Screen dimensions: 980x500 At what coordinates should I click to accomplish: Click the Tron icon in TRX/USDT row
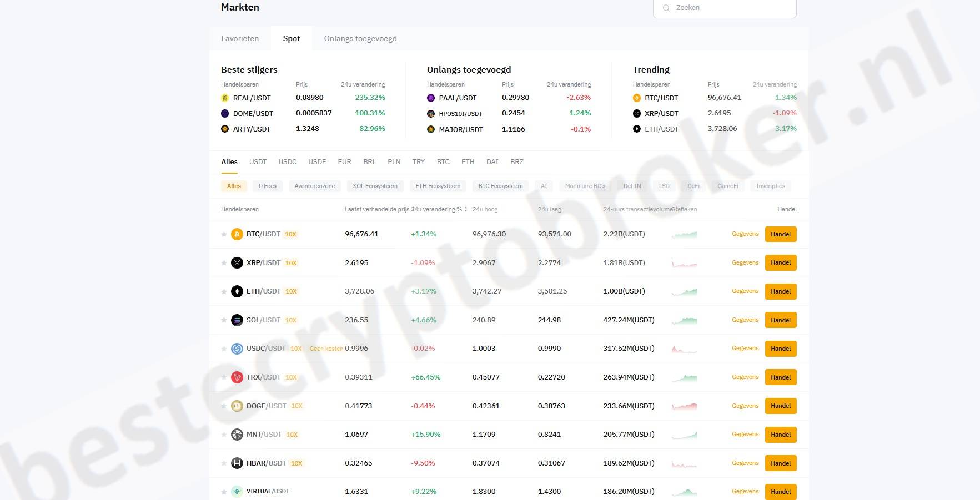coord(237,377)
